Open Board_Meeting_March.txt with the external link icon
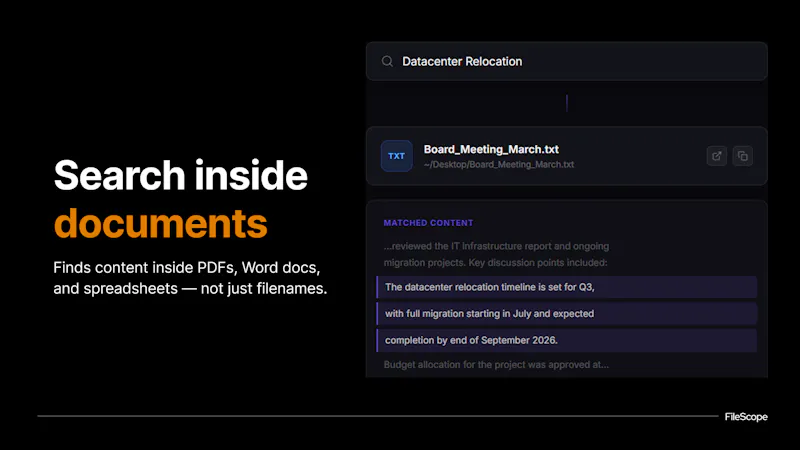Screen dimensions: 800x450 [716, 156]
